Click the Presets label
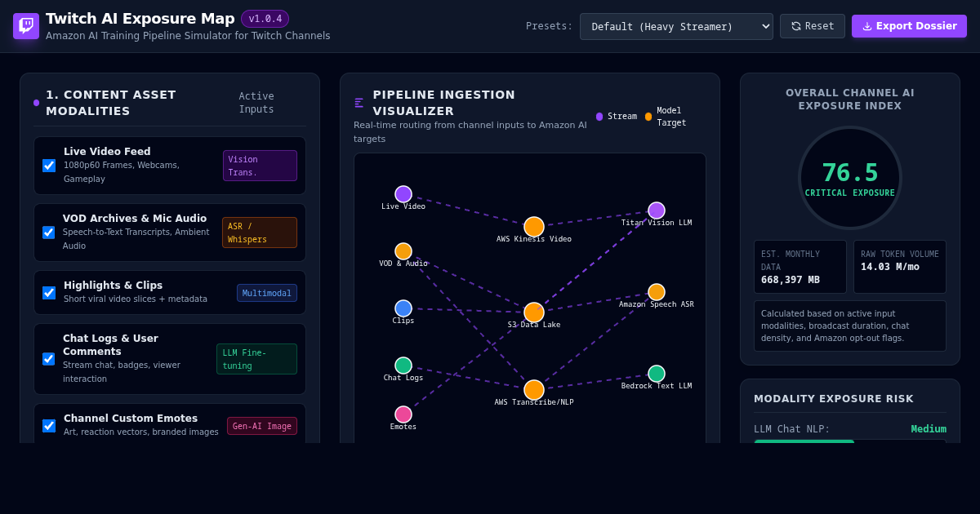980x514 pixels. 550,26
